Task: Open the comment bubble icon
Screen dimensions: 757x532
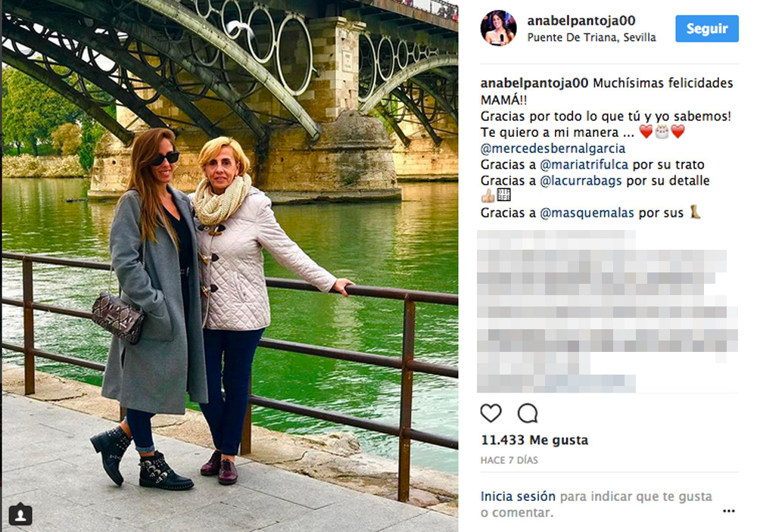Action: coord(527,413)
